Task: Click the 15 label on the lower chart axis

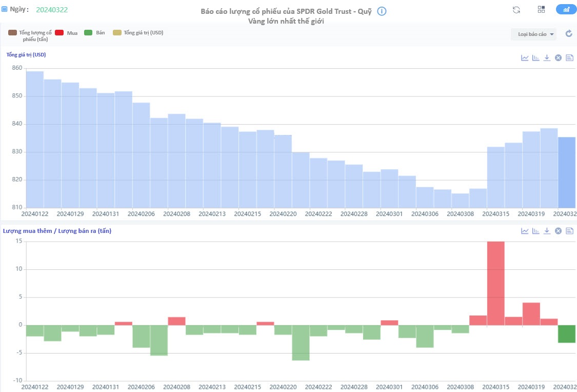Action: [19, 241]
